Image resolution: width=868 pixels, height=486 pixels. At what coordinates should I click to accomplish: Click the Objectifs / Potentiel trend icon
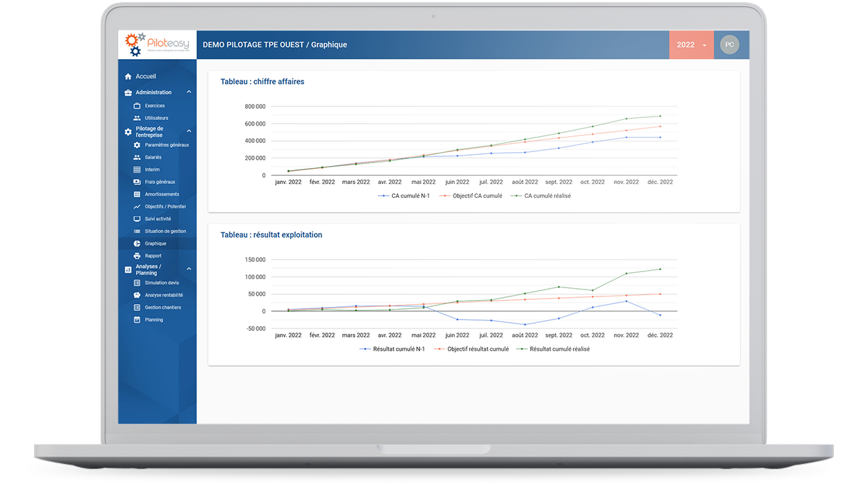[137, 207]
